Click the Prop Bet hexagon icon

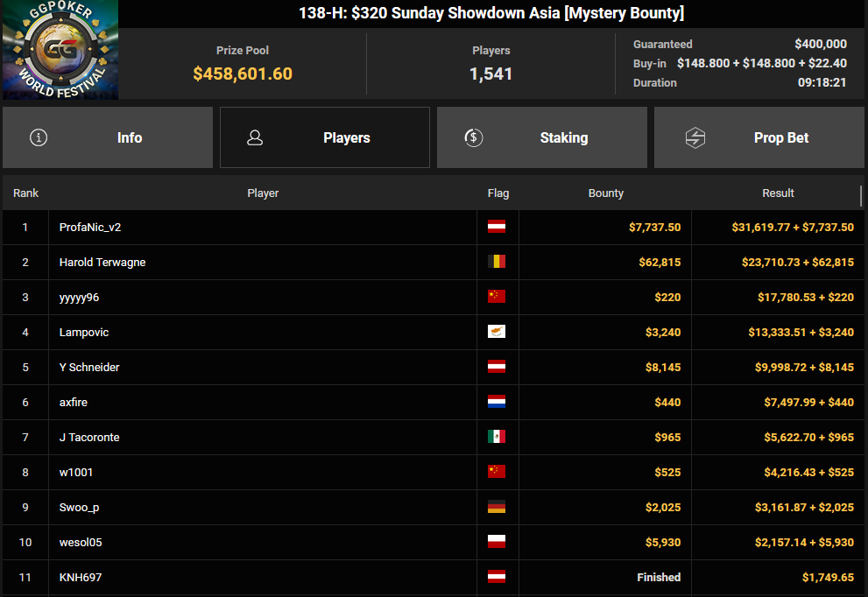point(695,137)
